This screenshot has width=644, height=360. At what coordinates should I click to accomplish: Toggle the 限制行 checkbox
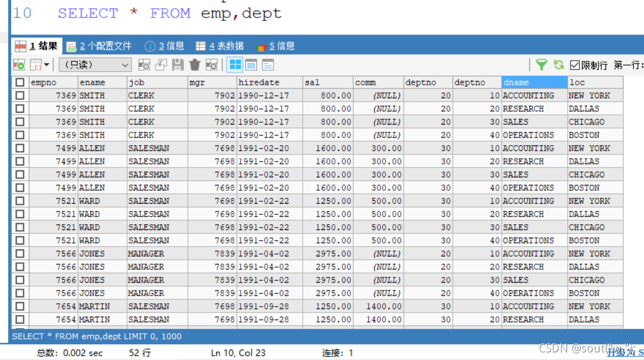[575, 65]
